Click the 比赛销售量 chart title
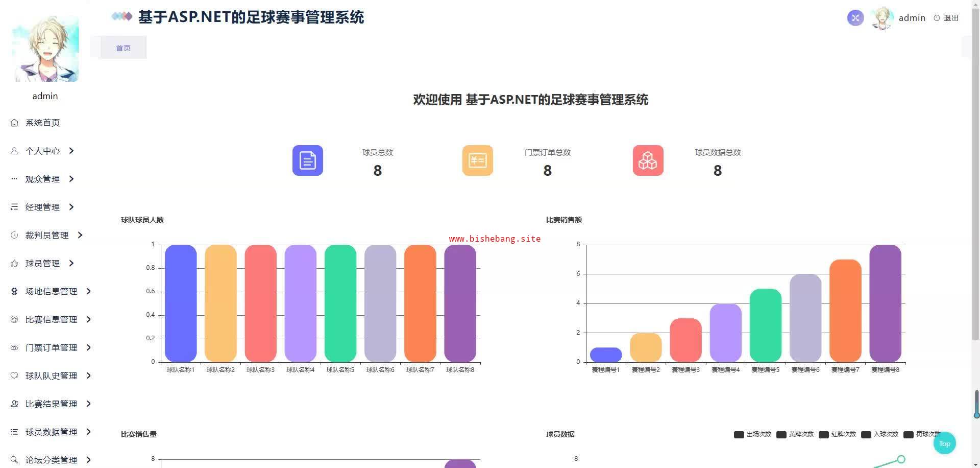 139,434
